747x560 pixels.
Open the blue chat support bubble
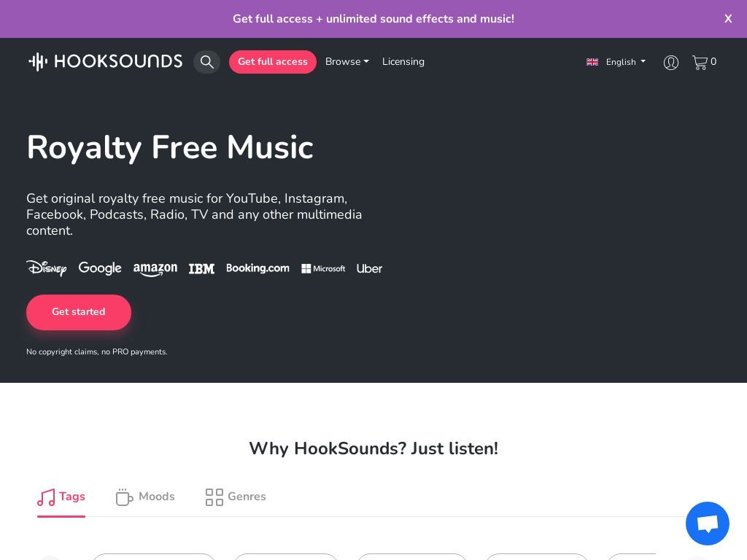[708, 524]
